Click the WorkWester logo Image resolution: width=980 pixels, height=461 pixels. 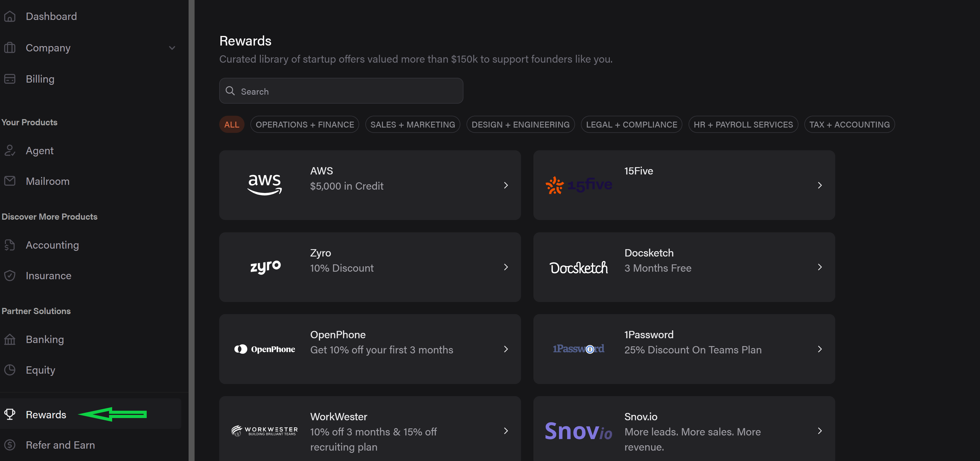265,431
